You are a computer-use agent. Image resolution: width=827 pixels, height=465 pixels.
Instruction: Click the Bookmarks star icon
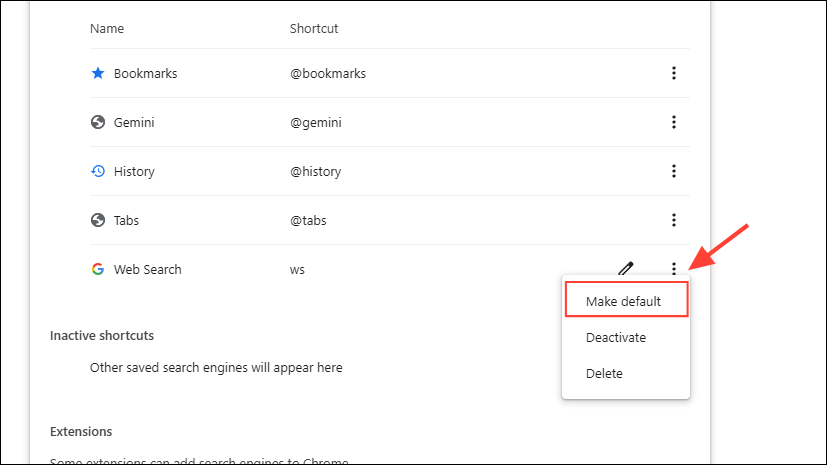(98, 73)
